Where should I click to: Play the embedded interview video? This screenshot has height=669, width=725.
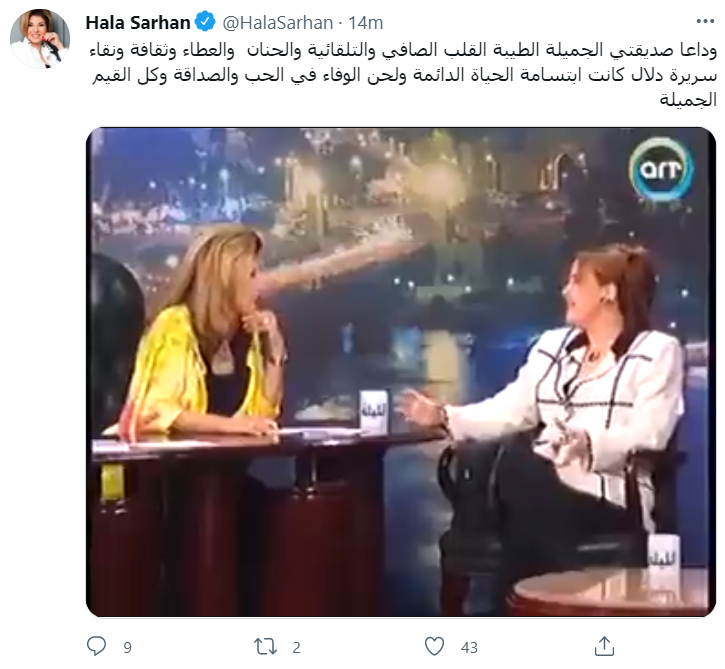[401, 372]
